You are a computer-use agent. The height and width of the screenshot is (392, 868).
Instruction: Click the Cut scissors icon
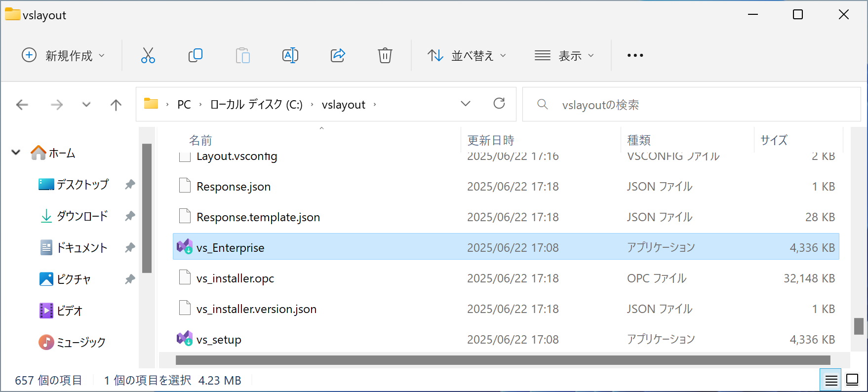(x=148, y=55)
